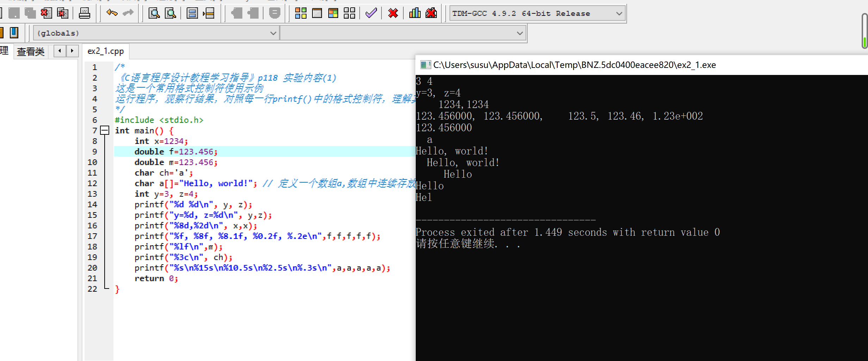Click the Goto Line toolbar icon

click(209, 13)
